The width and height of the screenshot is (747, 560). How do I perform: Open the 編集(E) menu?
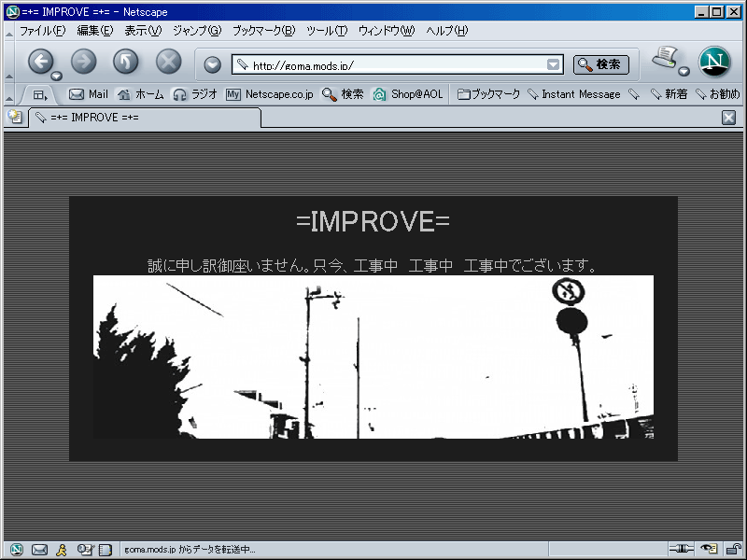(x=95, y=31)
